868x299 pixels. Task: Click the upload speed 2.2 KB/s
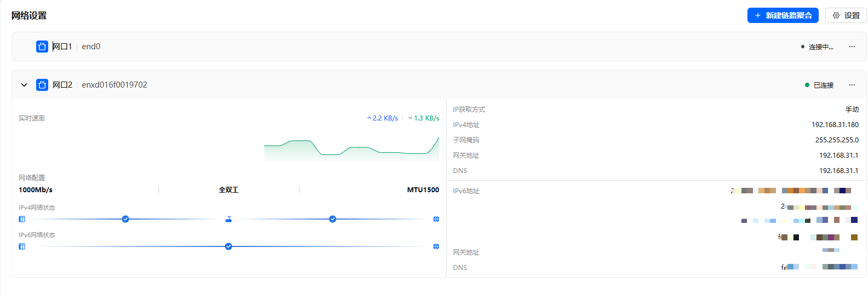click(x=382, y=118)
